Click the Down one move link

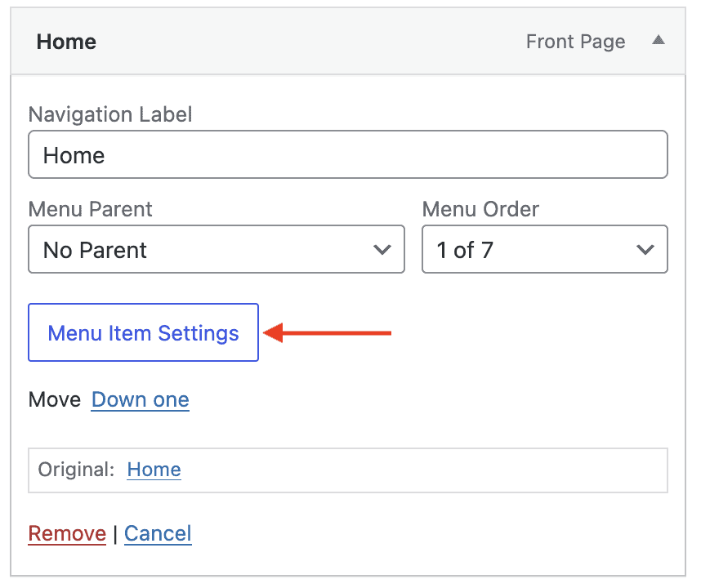click(x=140, y=399)
